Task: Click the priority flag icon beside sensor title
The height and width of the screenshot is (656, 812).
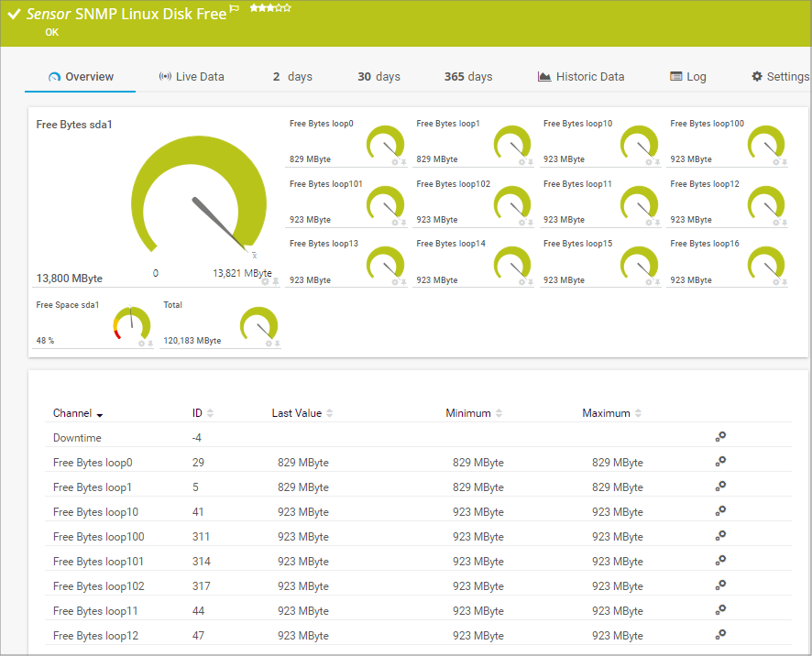Action: point(235,9)
